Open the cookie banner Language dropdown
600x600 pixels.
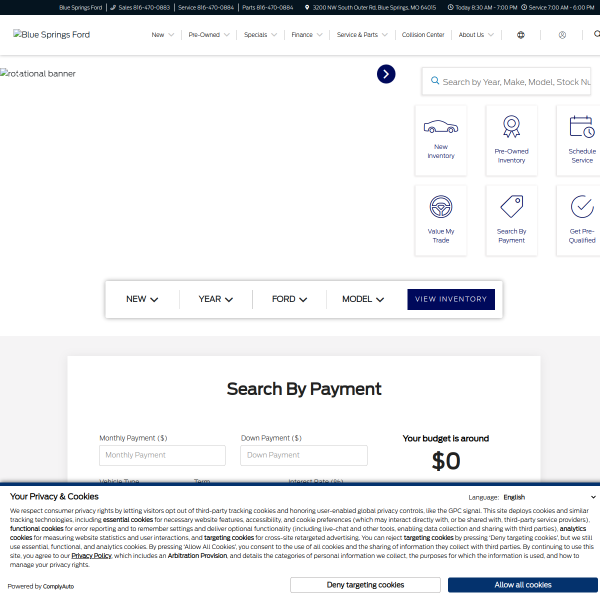pos(549,497)
